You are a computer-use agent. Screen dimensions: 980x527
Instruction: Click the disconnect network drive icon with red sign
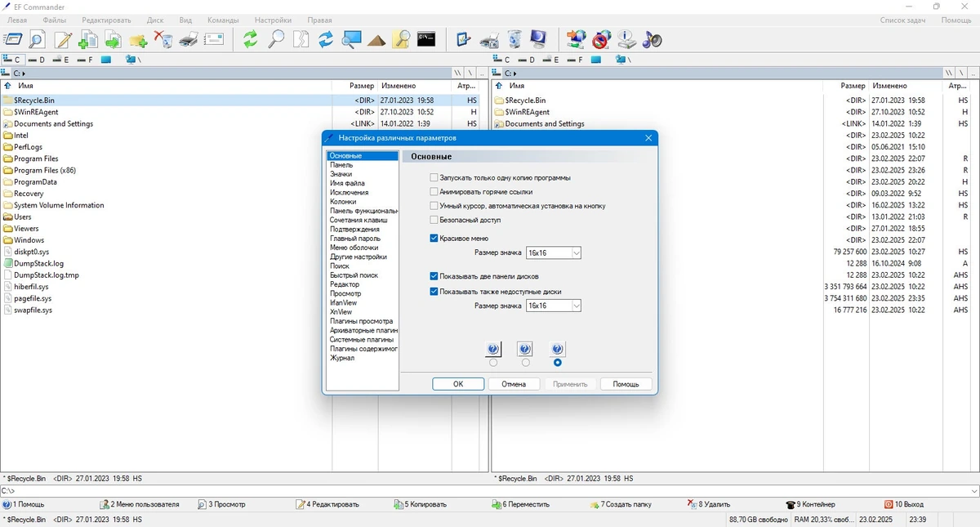click(602, 38)
